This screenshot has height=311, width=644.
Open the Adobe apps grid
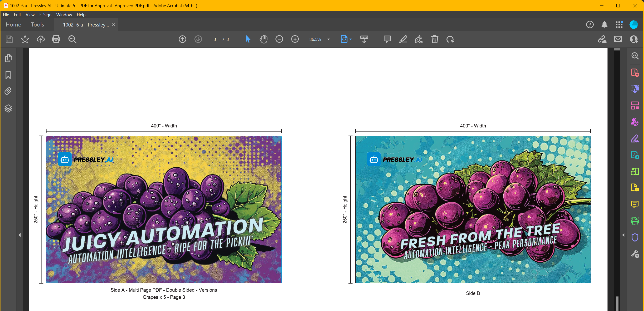619,25
